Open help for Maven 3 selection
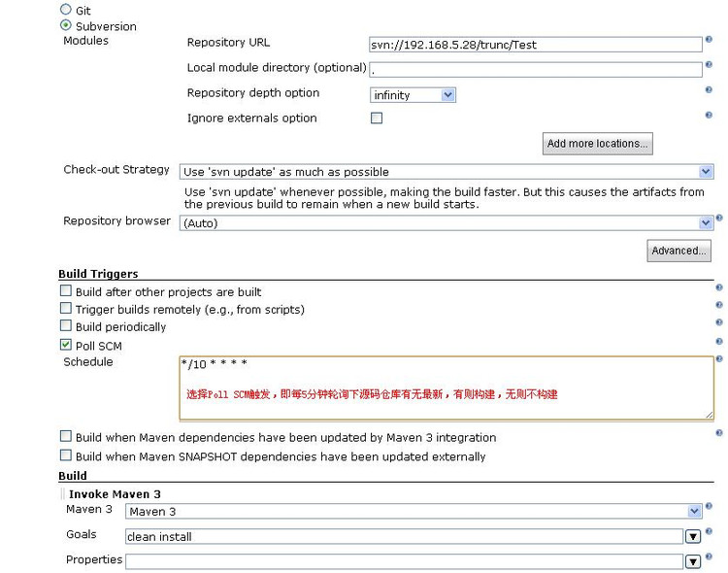This screenshot has width=728, height=573. (x=709, y=506)
